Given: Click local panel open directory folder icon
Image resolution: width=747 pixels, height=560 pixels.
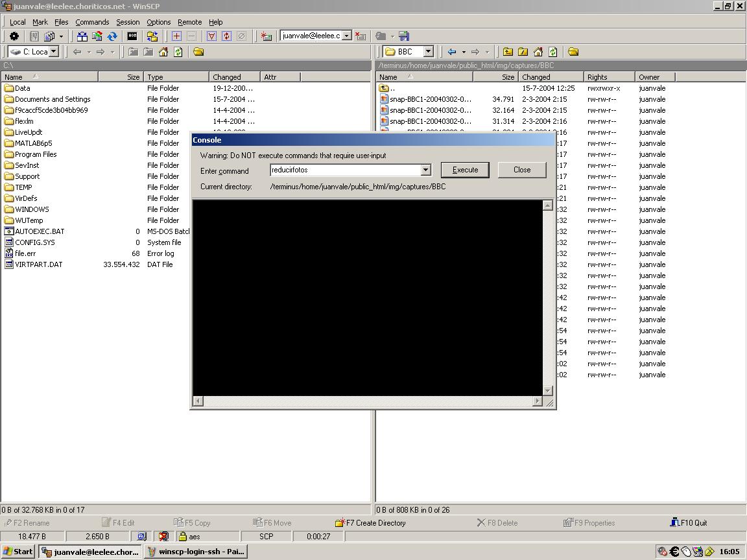Looking at the screenshot, I should (x=198, y=52).
